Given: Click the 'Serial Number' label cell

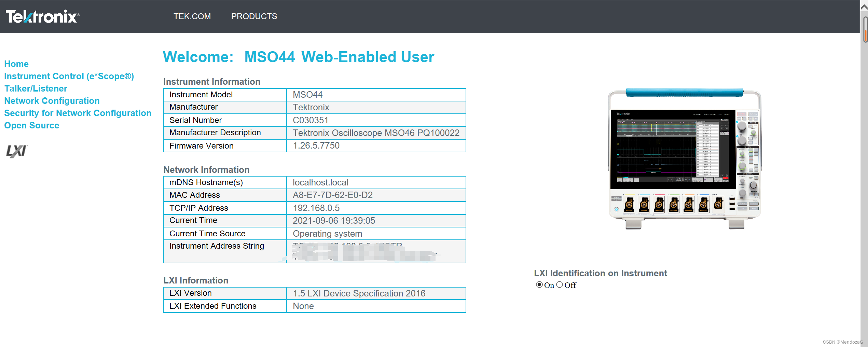Looking at the screenshot, I should [225, 120].
